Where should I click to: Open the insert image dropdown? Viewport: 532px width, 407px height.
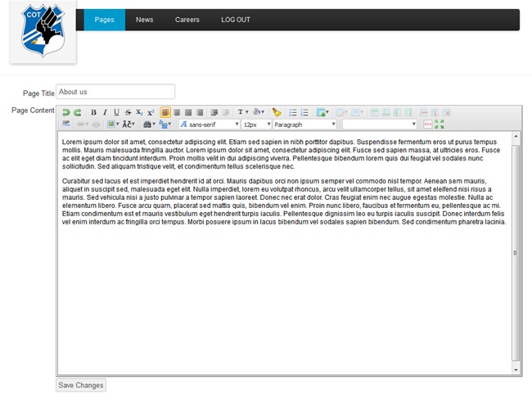(113, 124)
